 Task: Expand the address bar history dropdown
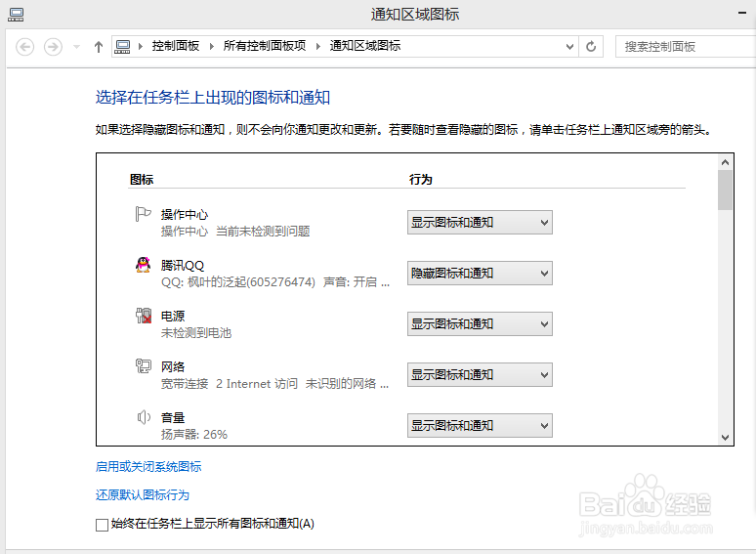tap(569, 46)
